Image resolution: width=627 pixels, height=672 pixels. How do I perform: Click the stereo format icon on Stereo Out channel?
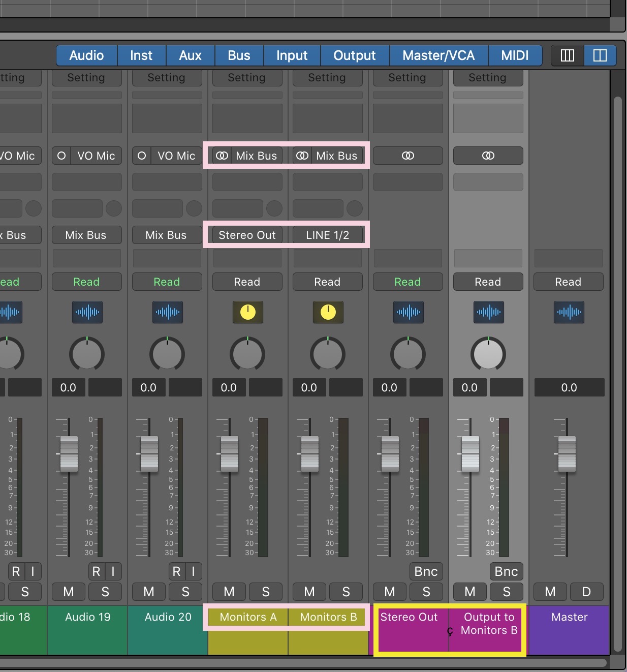pyautogui.click(x=407, y=156)
